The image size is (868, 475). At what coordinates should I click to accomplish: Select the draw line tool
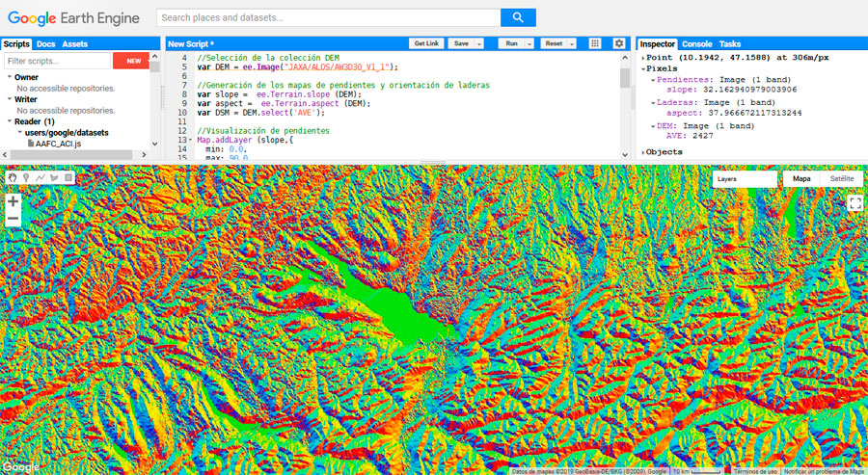(x=41, y=177)
